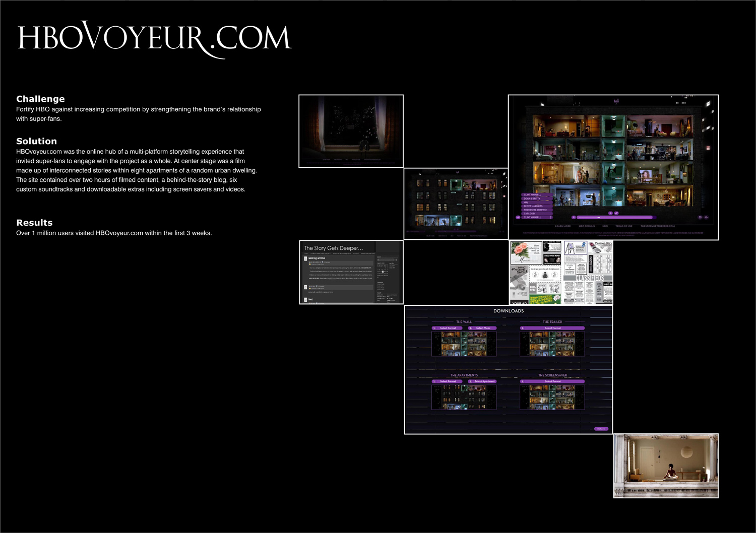Click the highlighted date in the blog calendar
The height and width of the screenshot is (533, 756).
click(x=383, y=272)
